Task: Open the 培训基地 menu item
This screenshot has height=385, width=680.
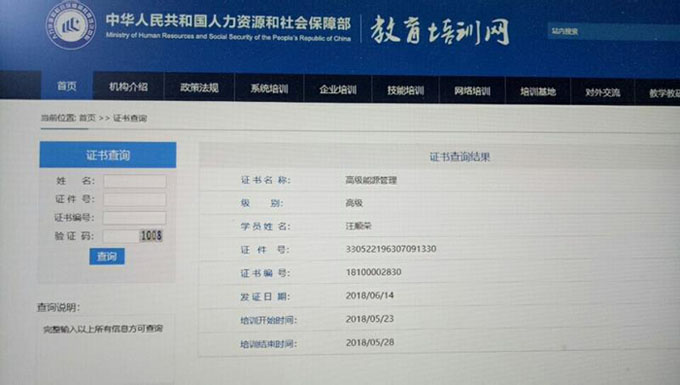Action: click(538, 91)
